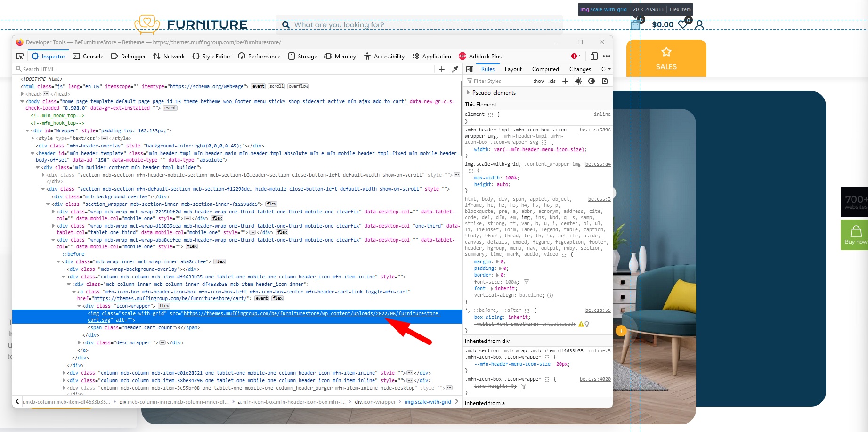Screen dimensions: 868x432
Task: Click the Buy now side button
Action: pos(854,235)
